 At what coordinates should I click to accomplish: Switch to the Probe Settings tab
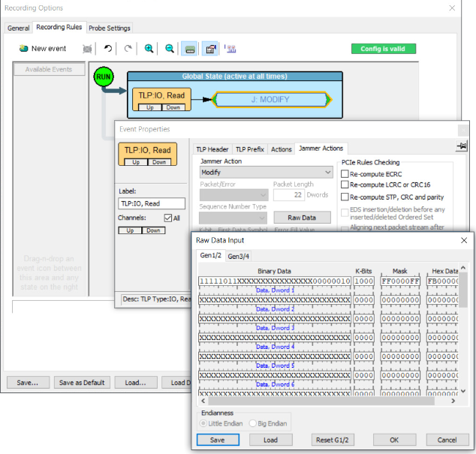click(x=110, y=28)
